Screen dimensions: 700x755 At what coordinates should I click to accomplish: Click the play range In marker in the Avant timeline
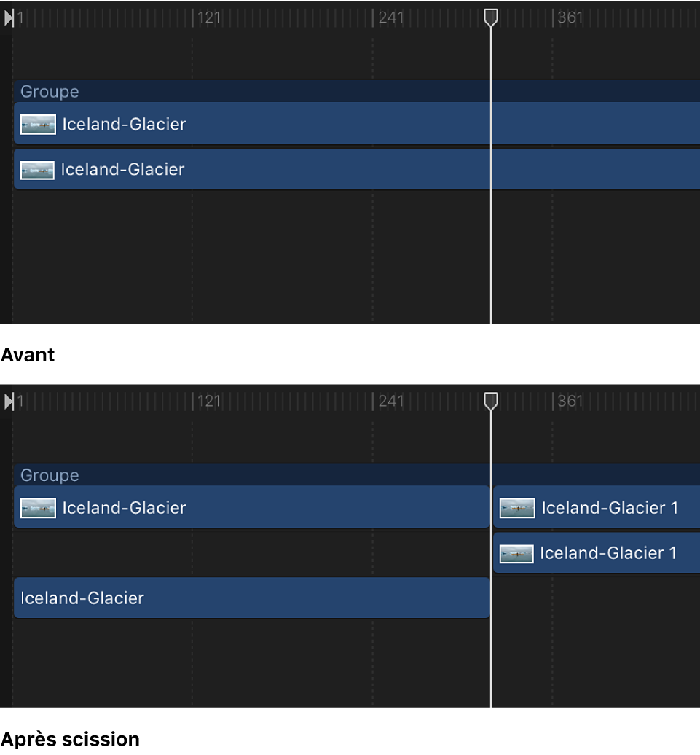(9, 17)
